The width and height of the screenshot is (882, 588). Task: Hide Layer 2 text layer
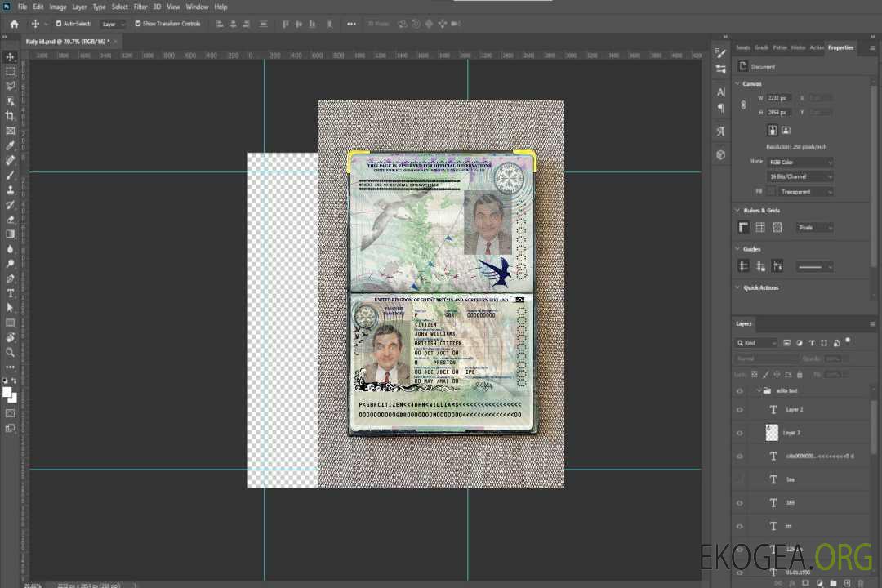click(x=740, y=410)
